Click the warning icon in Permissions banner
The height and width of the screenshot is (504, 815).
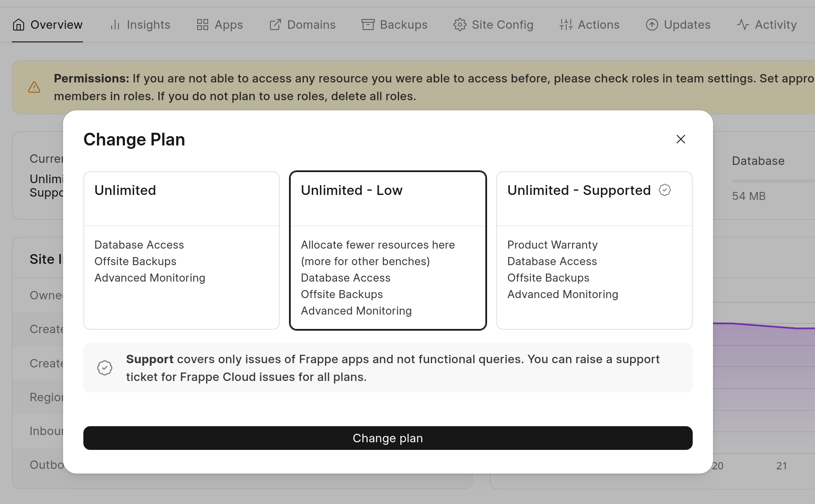[34, 88]
